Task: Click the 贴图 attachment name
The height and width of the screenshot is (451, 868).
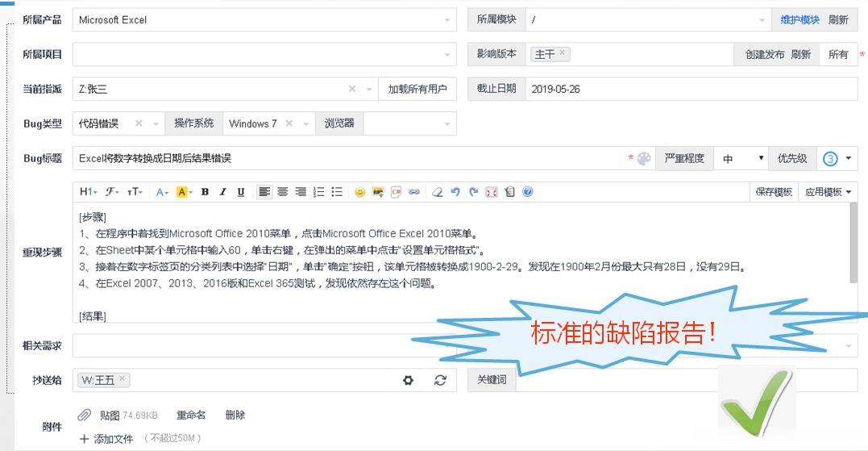Action: pos(110,416)
